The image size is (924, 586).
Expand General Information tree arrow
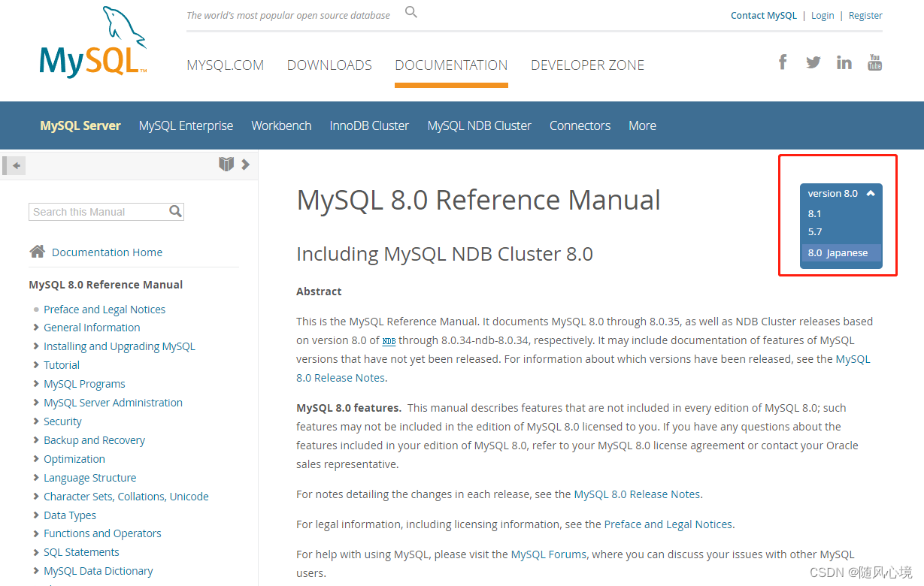pyautogui.click(x=36, y=327)
